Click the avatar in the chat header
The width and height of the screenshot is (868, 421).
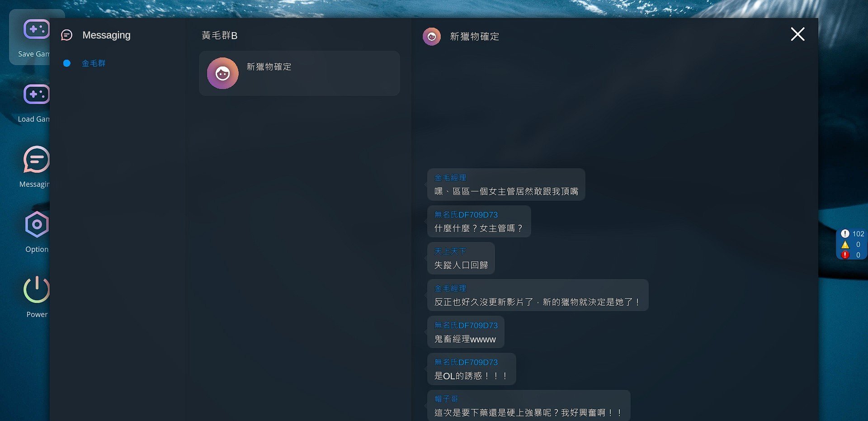point(432,37)
